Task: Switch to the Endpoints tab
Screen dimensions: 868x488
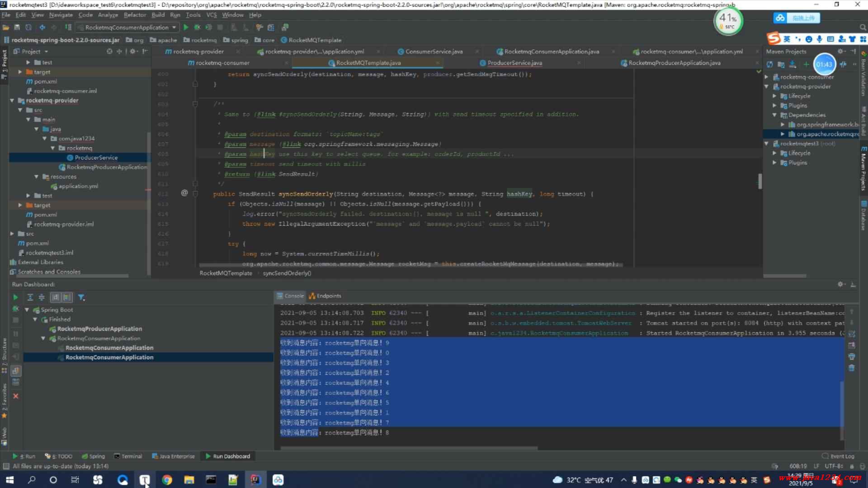Action: 325,296
